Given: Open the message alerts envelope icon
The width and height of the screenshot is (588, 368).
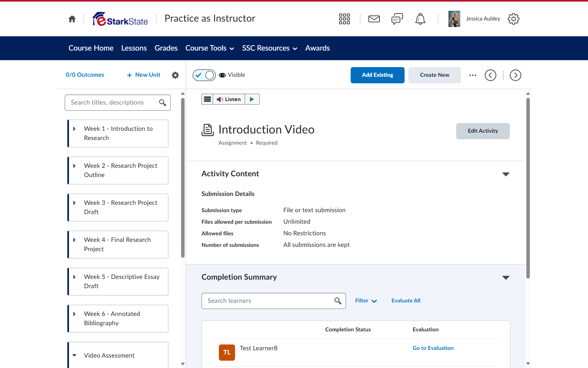Looking at the screenshot, I should tap(374, 19).
